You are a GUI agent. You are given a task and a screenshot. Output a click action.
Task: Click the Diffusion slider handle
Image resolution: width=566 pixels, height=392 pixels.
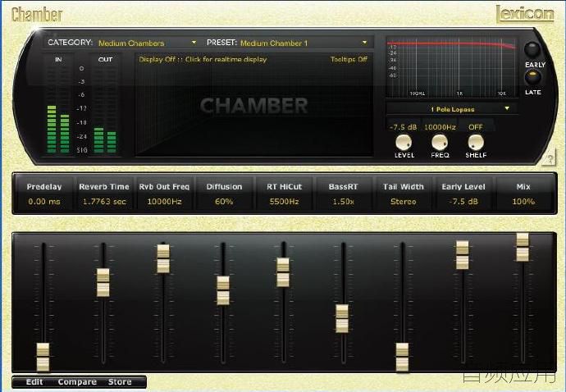pos(223,290)
